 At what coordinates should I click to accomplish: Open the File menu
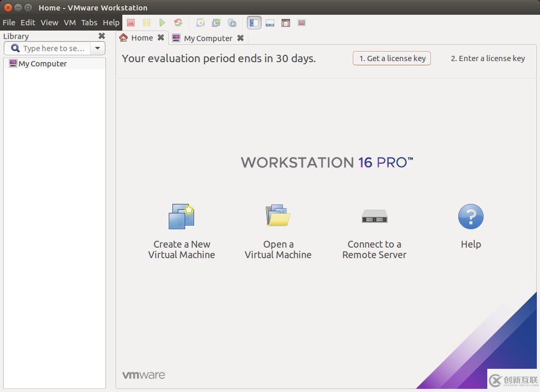click(x=9, y=23)
